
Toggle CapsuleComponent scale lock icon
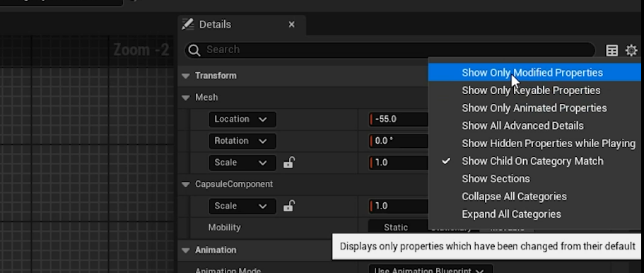coord(288,206)
